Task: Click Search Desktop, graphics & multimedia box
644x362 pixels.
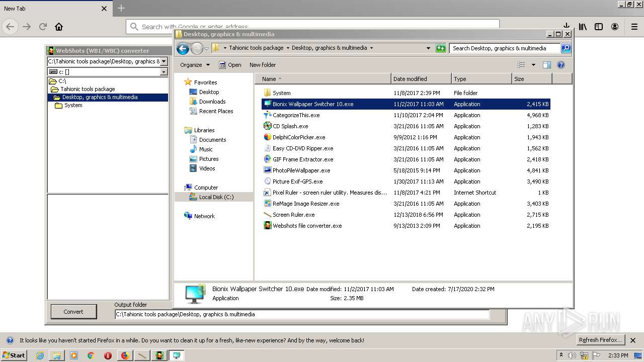Action: tap(505, 48)
